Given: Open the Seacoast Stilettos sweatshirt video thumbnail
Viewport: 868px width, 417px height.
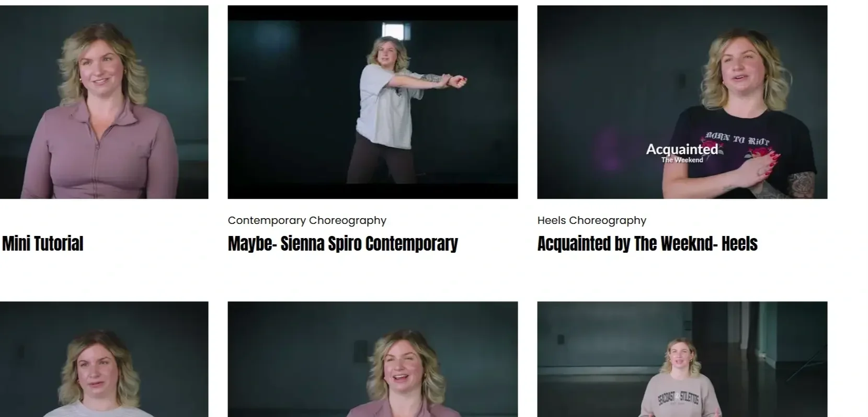Looking at the screenshot, I should [682, 359].
